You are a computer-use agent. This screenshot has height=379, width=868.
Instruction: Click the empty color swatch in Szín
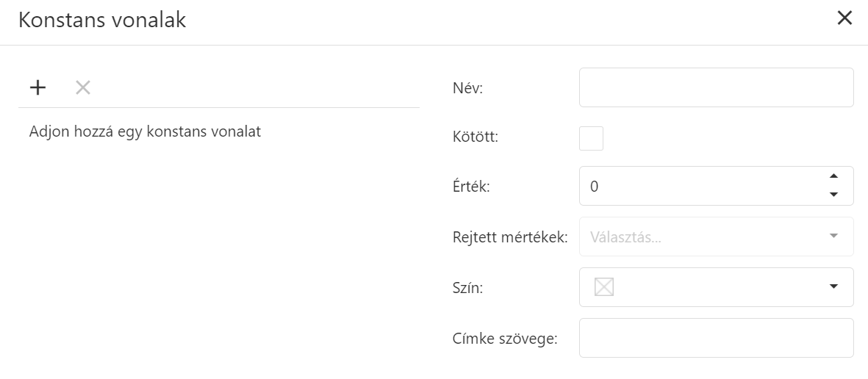(604, 287)
